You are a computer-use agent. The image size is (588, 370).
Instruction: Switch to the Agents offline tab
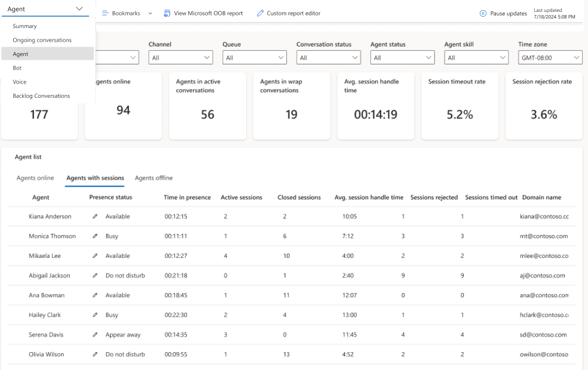pyautogui.click(x=154, y=178)
